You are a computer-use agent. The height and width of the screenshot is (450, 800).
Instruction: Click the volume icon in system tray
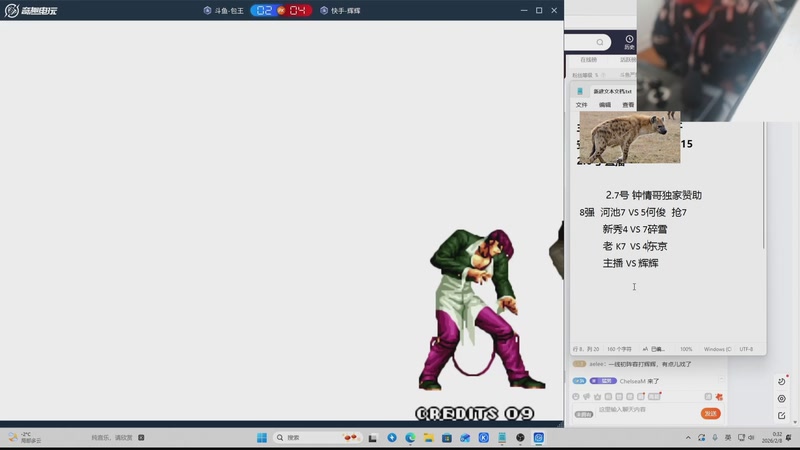coord(751,438)
